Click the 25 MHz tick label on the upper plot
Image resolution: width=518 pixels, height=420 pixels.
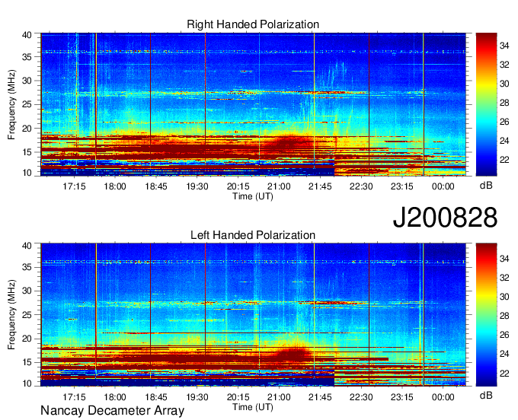point(27,104)
